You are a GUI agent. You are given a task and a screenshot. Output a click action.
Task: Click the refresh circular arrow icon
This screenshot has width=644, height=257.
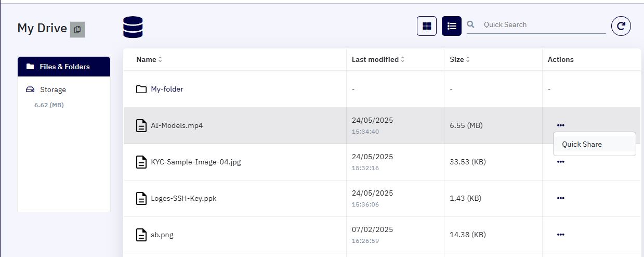[x=621, y=26]
